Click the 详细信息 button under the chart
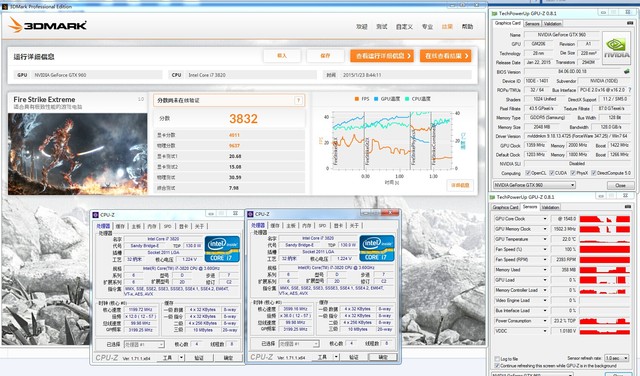The image size is (640, 376). [460, 185]
